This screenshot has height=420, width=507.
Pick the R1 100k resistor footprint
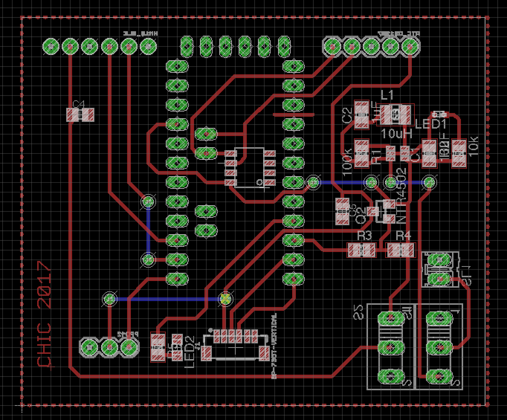coord(361,153)
